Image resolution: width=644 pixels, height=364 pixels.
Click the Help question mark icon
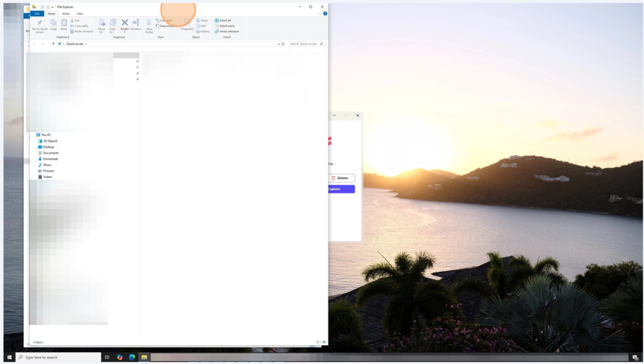click(325, 13)
